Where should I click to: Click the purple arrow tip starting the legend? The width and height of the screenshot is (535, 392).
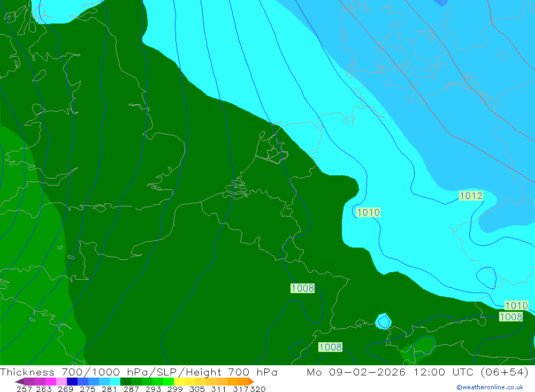[19, 381]
